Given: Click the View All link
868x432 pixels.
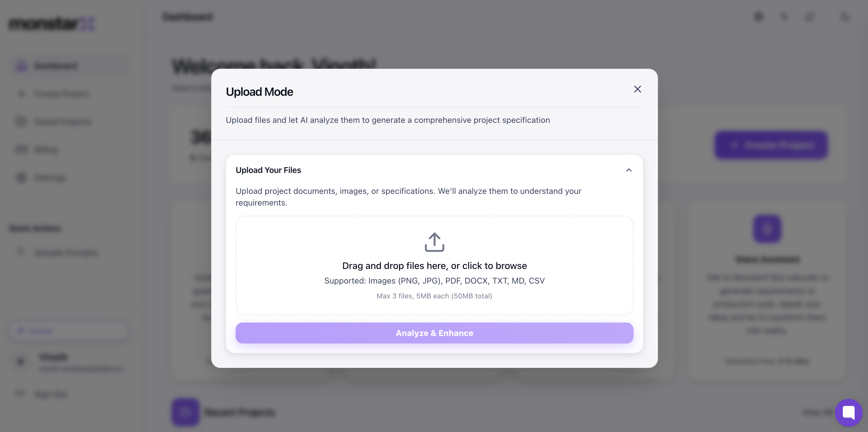Looking at the screenshot, I should pyautogui.click(x=817, y=412).
